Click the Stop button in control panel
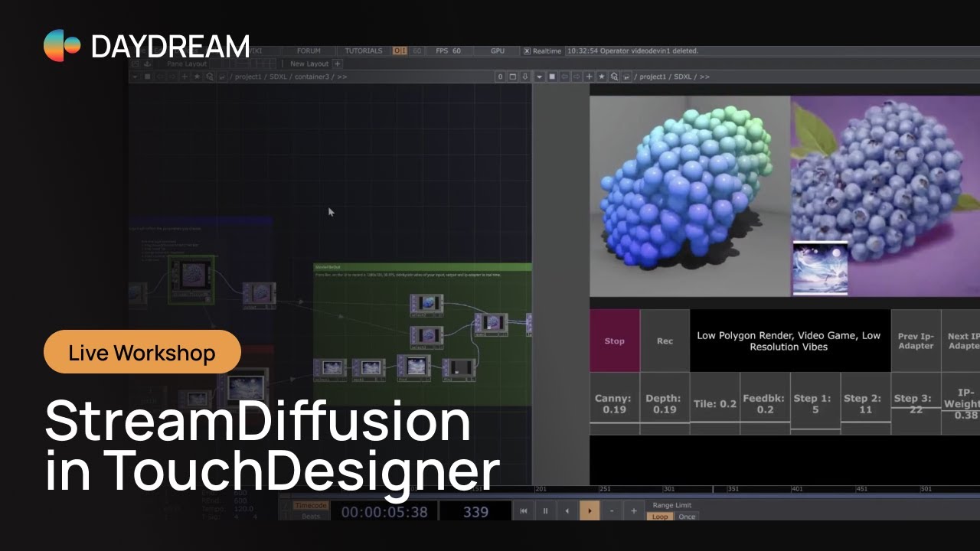 coord(614,341)
